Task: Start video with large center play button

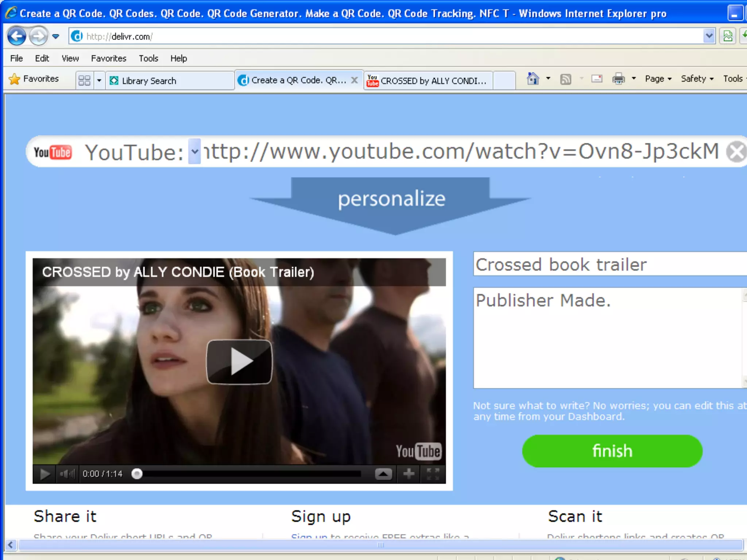Action: pyautogui.click(x=239, y=362)
